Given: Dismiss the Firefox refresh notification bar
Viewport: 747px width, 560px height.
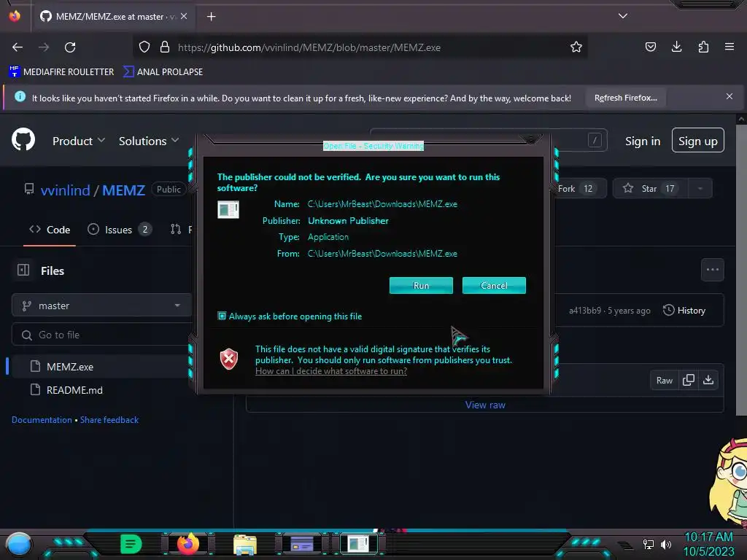Looking at the screenshot, I should click(729, 97).
